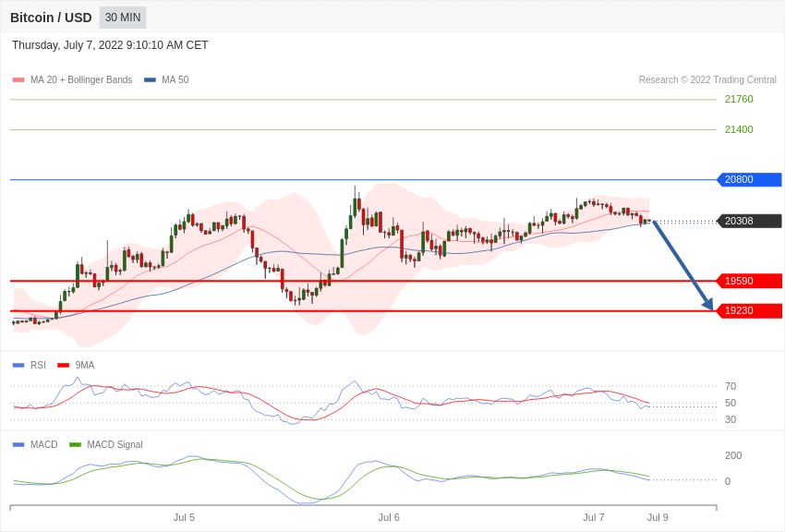Click the Jul 7 date axis label
Image resolution: width=785 pixels, height=532 pixels.
(x=594, y=517)
